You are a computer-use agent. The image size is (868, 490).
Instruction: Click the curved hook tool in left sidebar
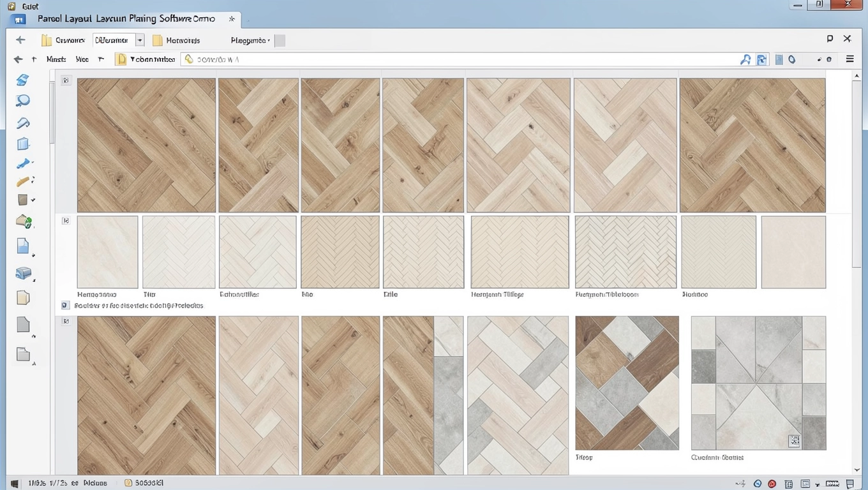[x=23, y=122]
